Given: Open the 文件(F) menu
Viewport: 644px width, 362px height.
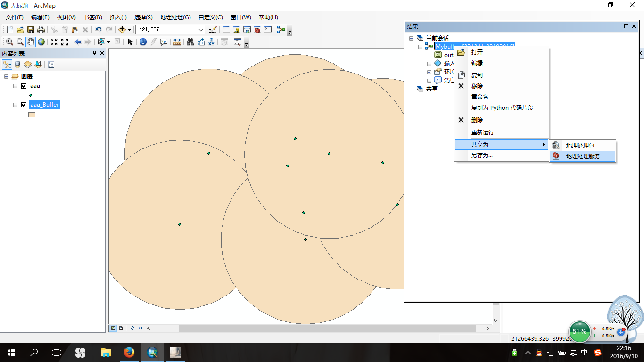Looking at the screenshot, I should [x=15, y=17].
